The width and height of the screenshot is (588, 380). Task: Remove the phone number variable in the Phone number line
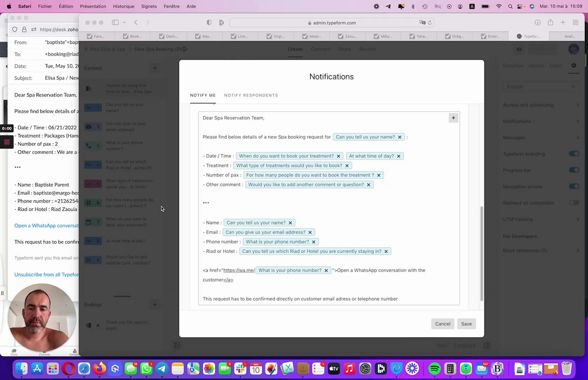[x=314, y=242]
